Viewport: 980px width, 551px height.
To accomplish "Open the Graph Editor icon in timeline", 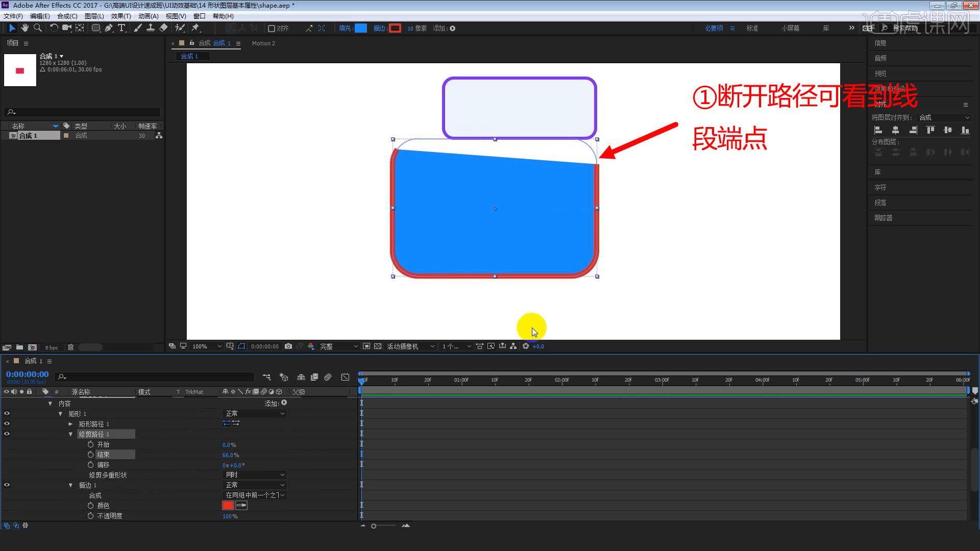I will 346,377.
